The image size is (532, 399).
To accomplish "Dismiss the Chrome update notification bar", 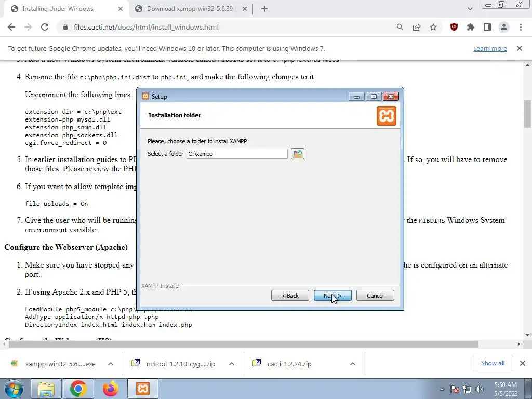I will (520, 48).
